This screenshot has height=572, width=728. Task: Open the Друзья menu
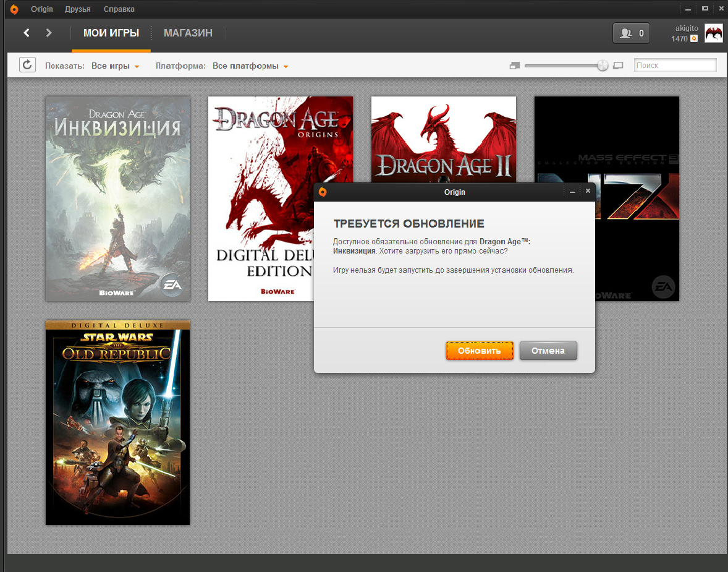[x=77, y=9]
